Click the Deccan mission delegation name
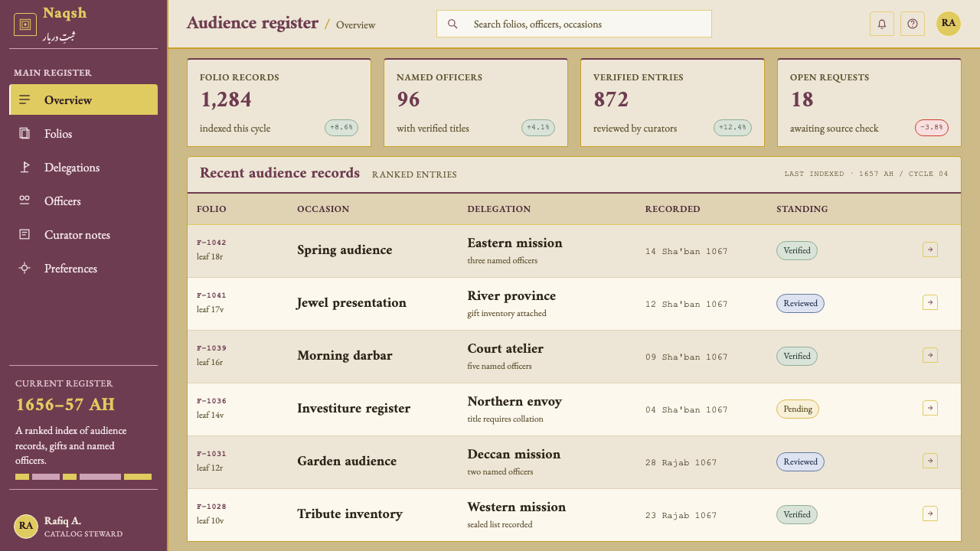 pos(514,454)
